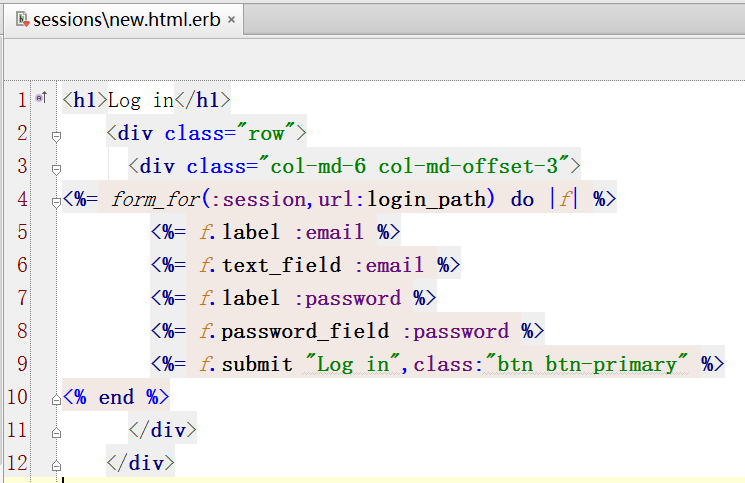Click the label method on line 7

click(x=251, y=299)
